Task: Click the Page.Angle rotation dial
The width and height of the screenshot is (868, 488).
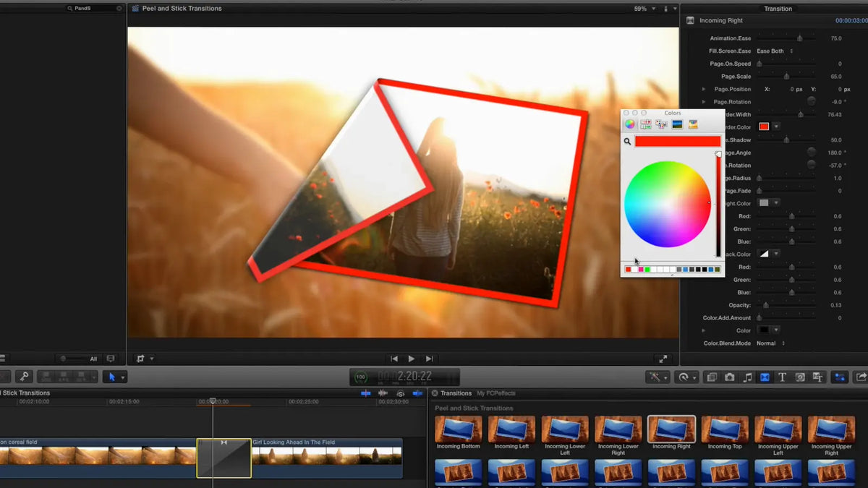Action: point(812,152)
